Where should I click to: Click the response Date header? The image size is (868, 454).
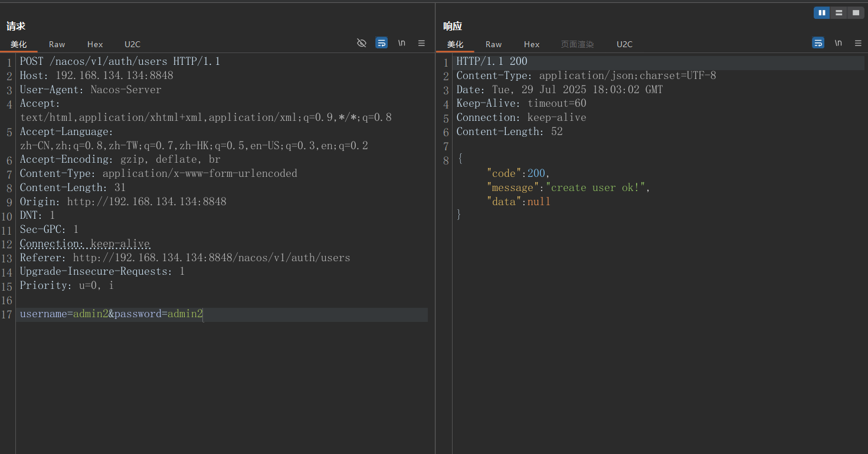(559, 90)
